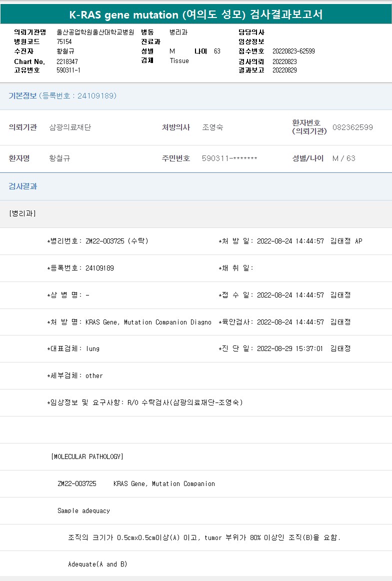Select line ZM22-003725 KRAS Gene, Mutation Companion
This screenshot has width=392, height=581.
coord(136,483)
